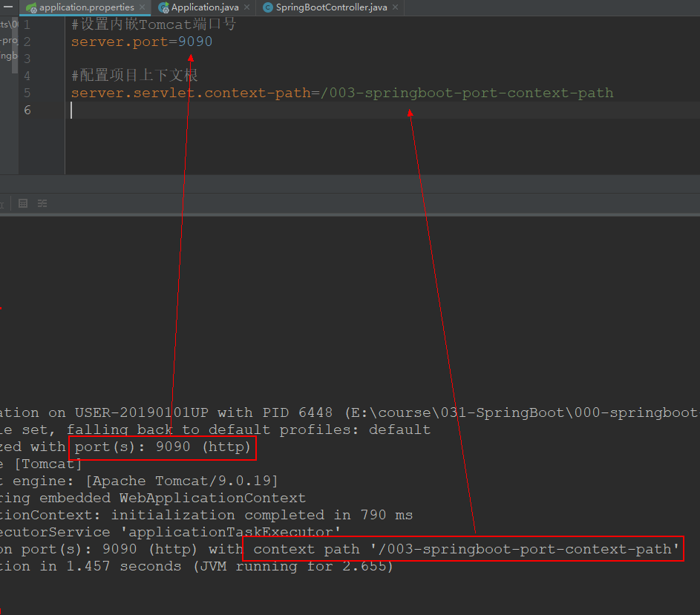Select the SpringBootController.java tab
Image resolution: width=700 pixels, height=615 pixels.
(x=331, y=7)
